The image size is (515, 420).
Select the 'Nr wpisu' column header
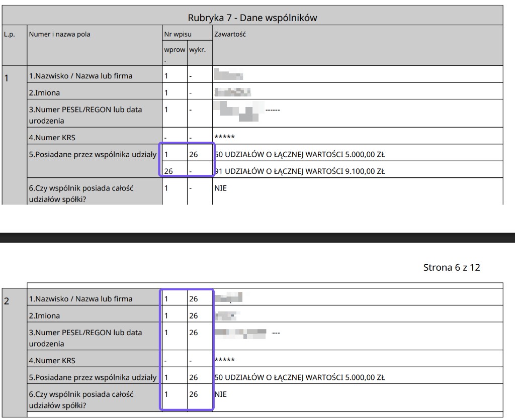pos(178,34)
